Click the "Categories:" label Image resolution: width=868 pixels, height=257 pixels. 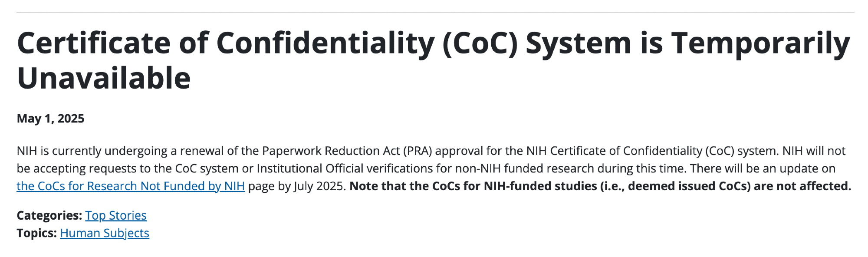[49, 216]
